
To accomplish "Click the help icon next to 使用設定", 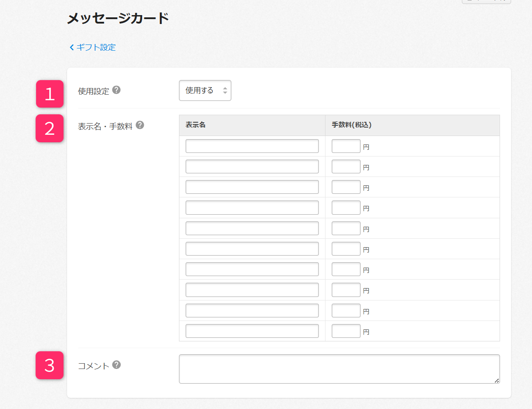I will point(116,90).
